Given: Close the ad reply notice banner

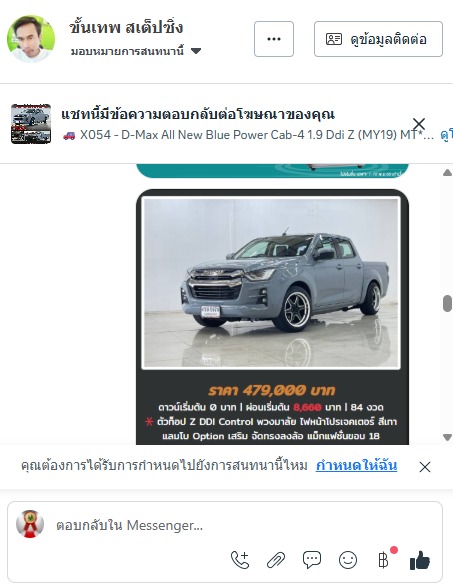Looking at the screenshot, I should (x=419, y=124).
